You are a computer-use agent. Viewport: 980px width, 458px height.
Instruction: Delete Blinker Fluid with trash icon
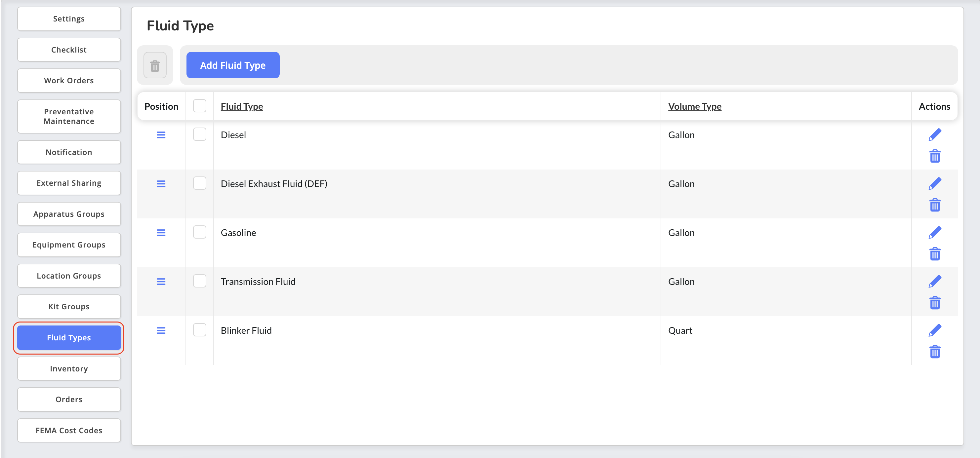[935, 352]
